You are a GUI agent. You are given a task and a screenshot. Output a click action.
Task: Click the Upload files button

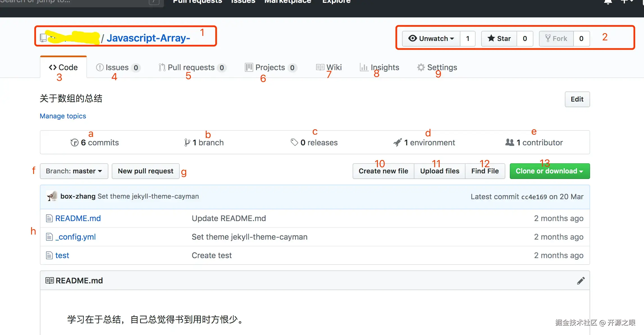point(439,171)
